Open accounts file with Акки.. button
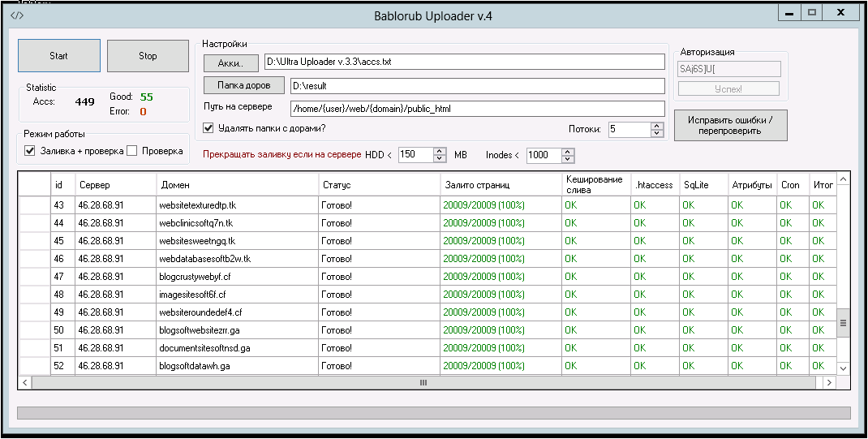 [231, 63]
